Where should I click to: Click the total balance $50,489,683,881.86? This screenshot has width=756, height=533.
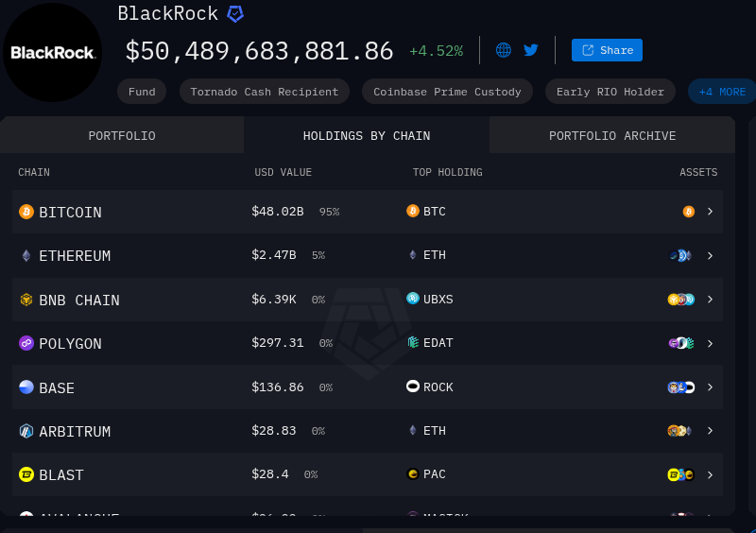[x=259, y=51]
